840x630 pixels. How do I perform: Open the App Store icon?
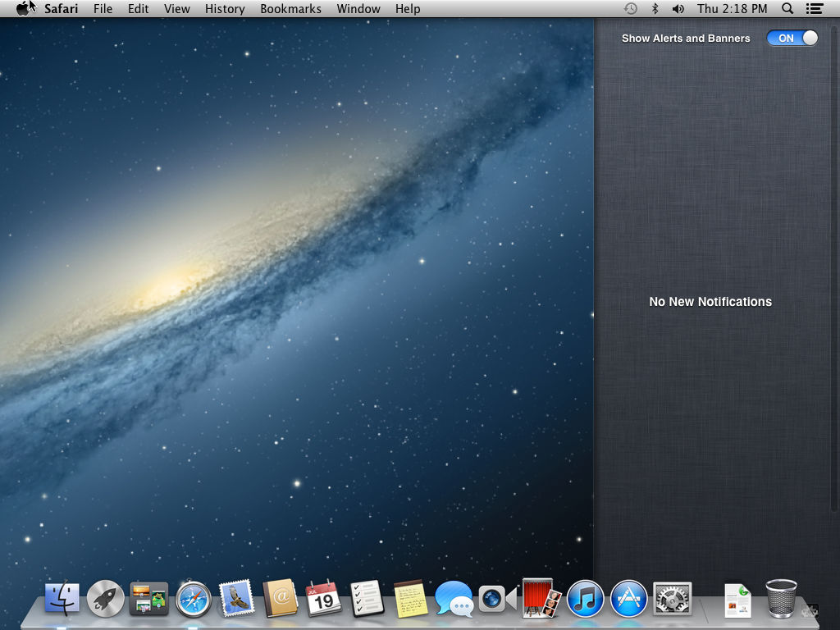pos(629,599)
